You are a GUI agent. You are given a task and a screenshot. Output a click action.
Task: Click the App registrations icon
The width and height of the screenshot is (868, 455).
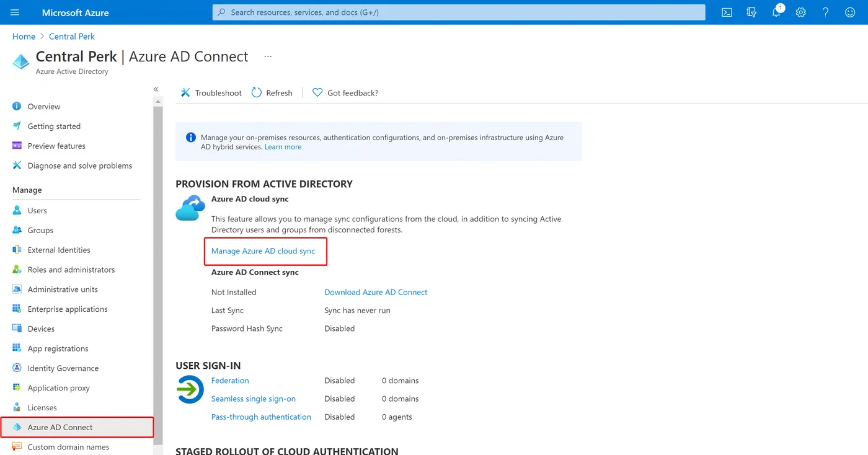pyautogui.click(x=17, y=348)
